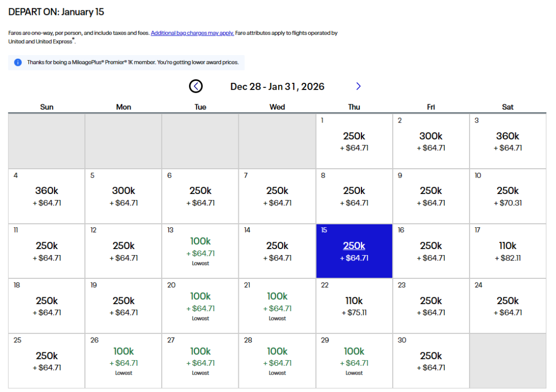Open Additional bag charges may apply link
556x392 pixels.
click(x=192, y=33)
